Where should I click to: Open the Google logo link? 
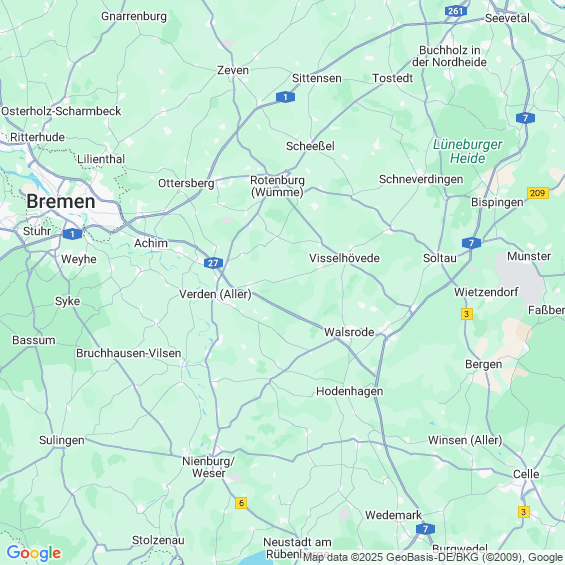pyautogui.click(x=34, y=553)
